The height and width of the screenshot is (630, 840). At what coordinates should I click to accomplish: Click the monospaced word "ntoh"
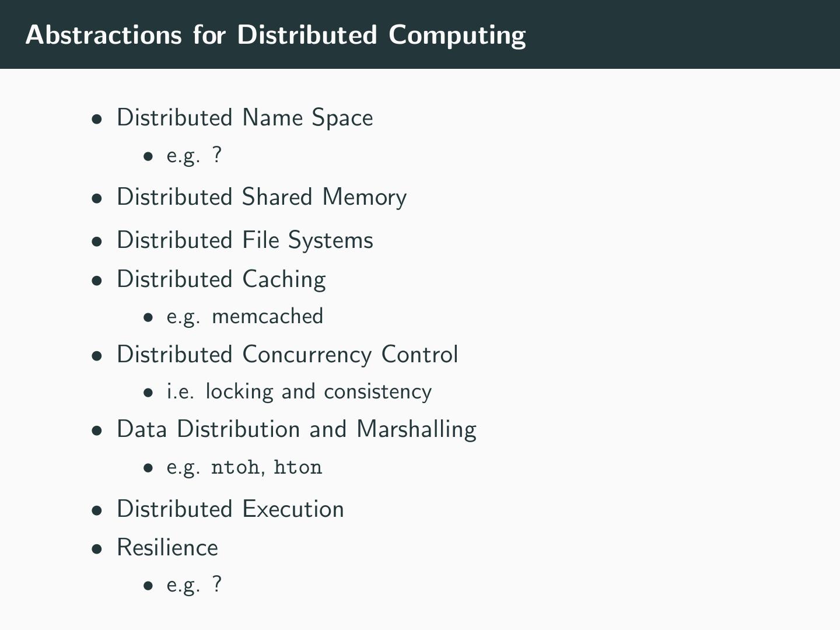pos(235,467)
